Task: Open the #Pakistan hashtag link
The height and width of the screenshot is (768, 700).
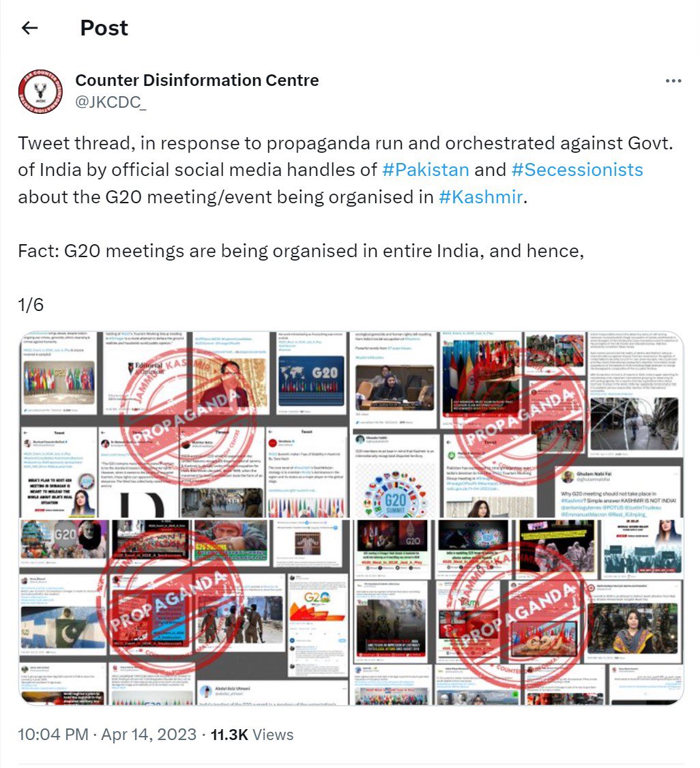Action: coord(425,169)
